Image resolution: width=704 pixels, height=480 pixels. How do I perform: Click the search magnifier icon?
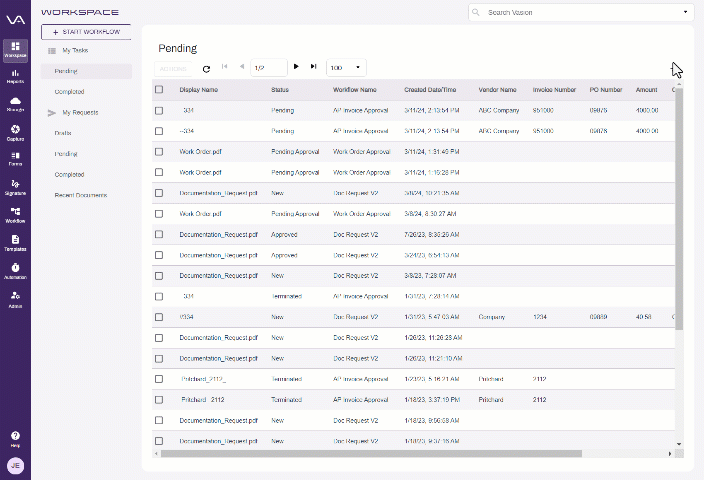pyautogui.click(x=476, y=12)
